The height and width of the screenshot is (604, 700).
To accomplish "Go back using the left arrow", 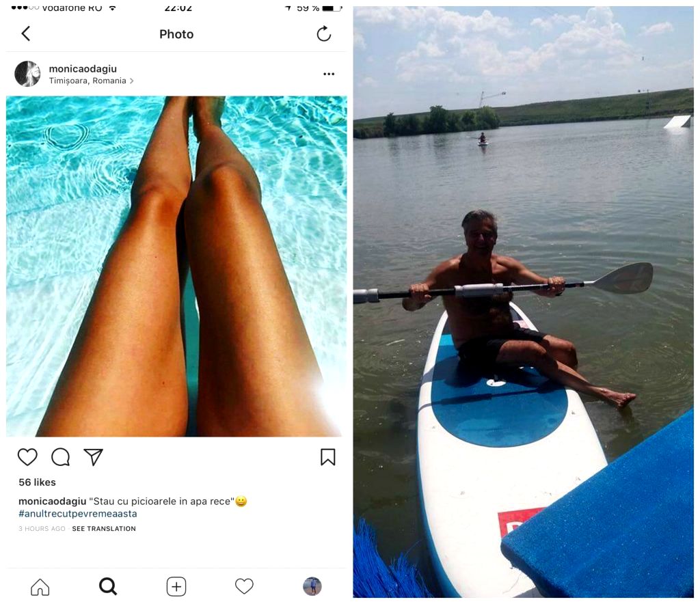I will click(x=26, y=33).
